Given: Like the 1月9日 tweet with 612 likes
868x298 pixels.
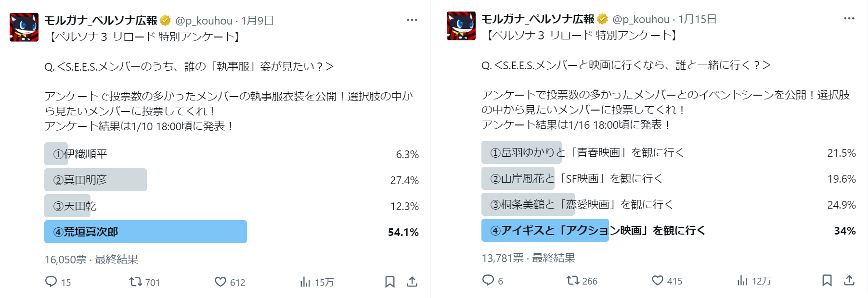Looking at the screenshot, I should click(x=220, y=282).
